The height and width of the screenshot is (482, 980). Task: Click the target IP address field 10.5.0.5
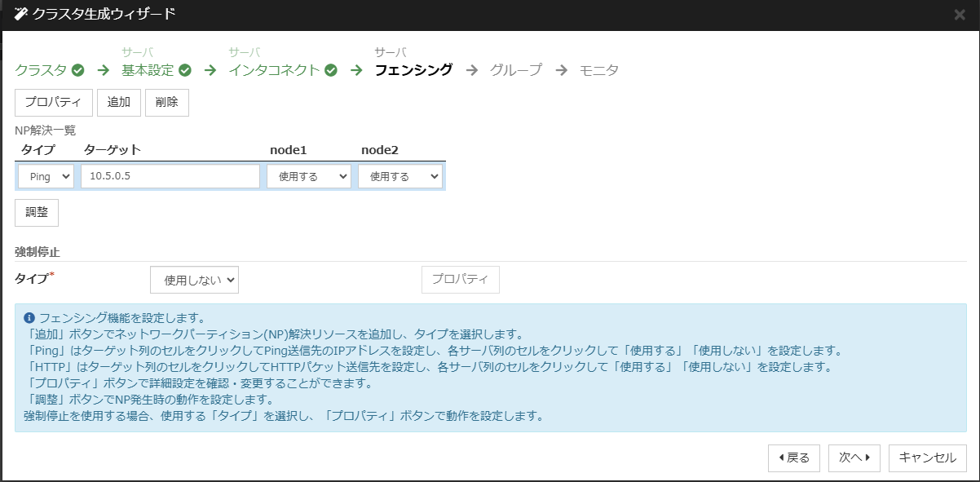coord(170,176)
